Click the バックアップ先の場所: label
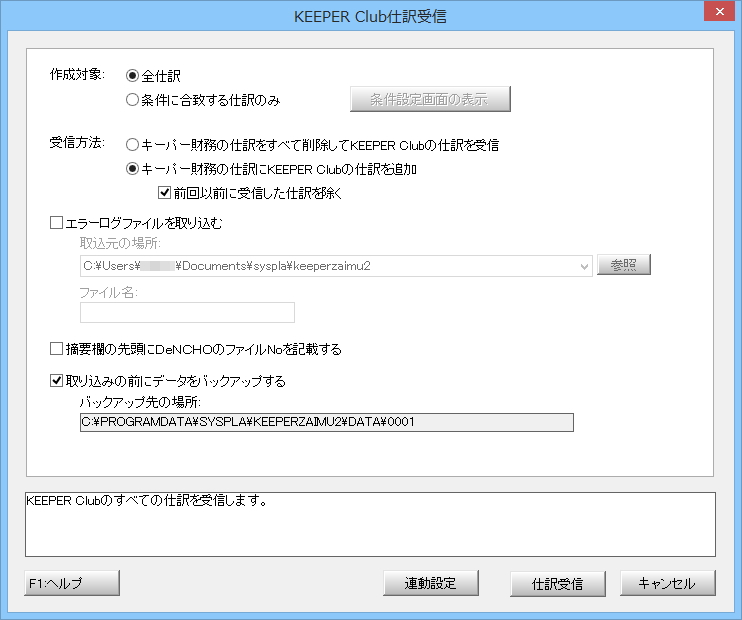 pos(140,402)
